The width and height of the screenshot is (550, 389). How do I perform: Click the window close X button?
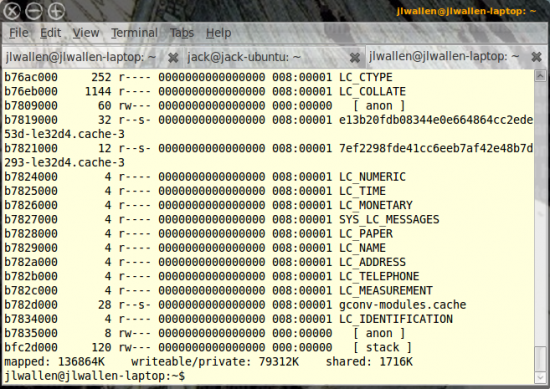tap(12, 11)
